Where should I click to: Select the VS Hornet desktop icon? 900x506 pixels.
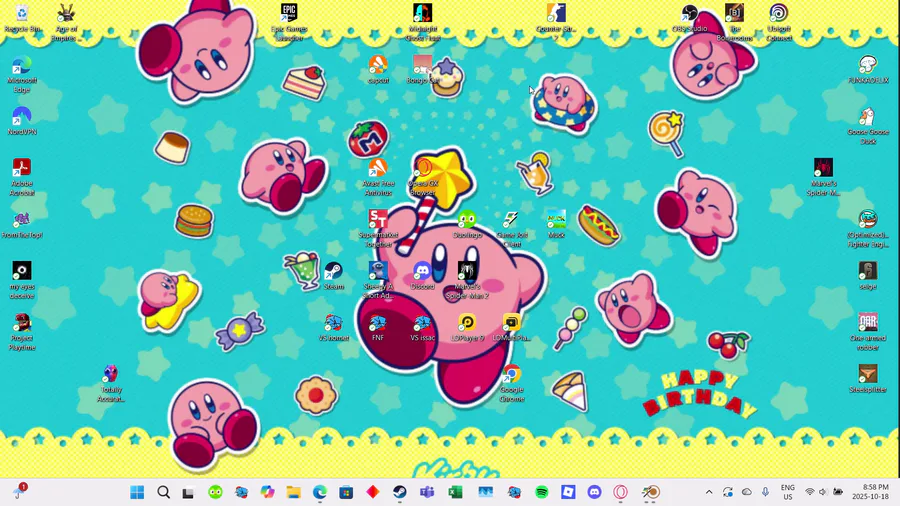333,328
